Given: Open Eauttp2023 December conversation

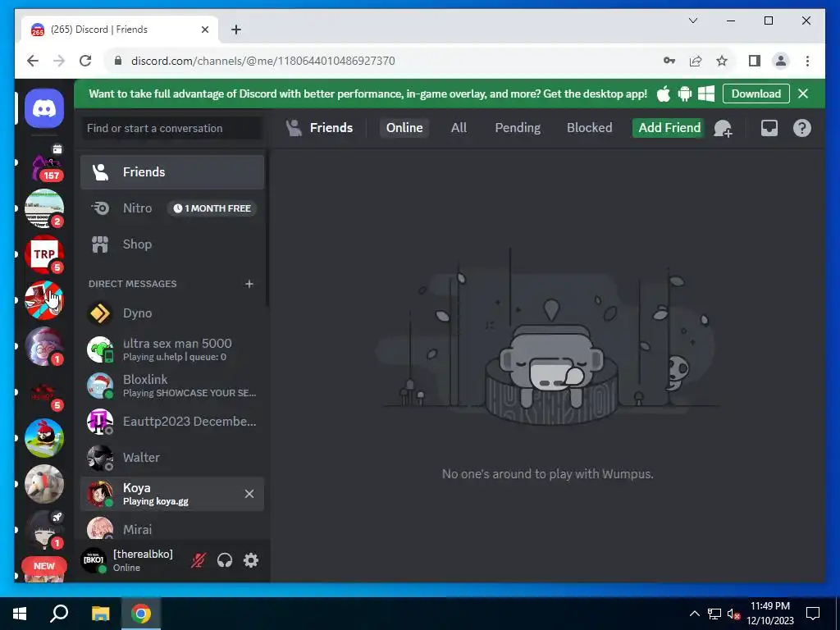Looking at the screenshot, I should click(x=172, y=422).
